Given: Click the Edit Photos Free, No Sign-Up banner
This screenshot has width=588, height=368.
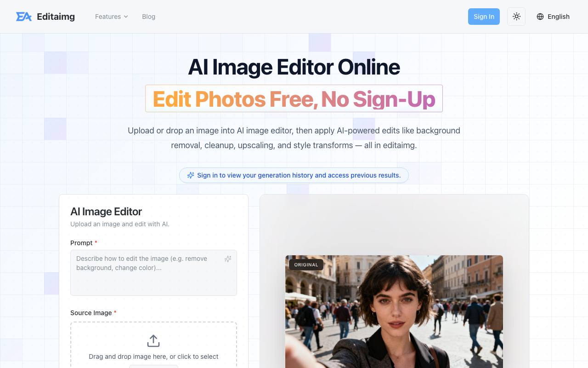Looking at the screenshot, I should coord(294,98).
